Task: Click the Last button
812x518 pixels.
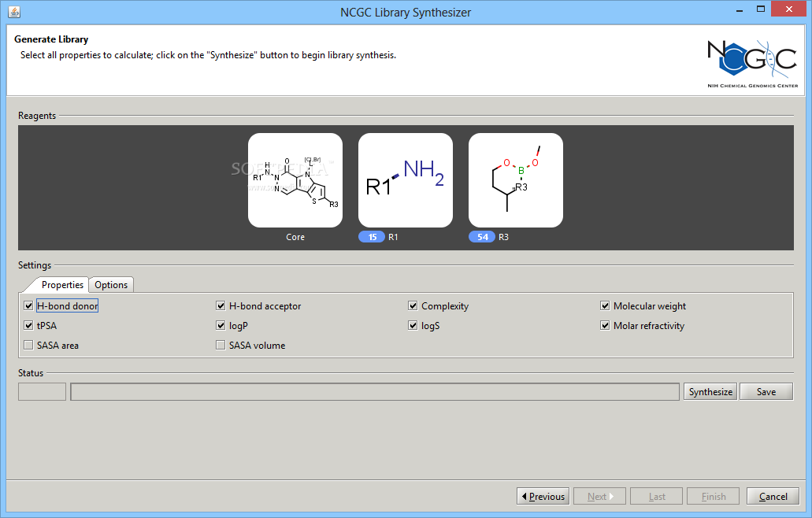Action: coord(657,496)
